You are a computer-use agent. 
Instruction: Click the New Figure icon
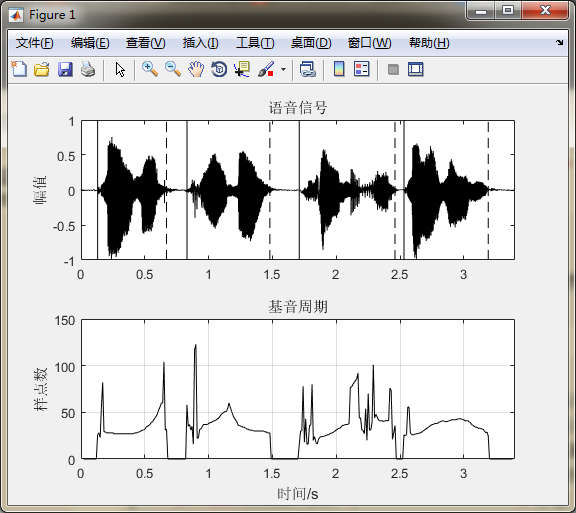pyautogui.click(x=19, y=69)
